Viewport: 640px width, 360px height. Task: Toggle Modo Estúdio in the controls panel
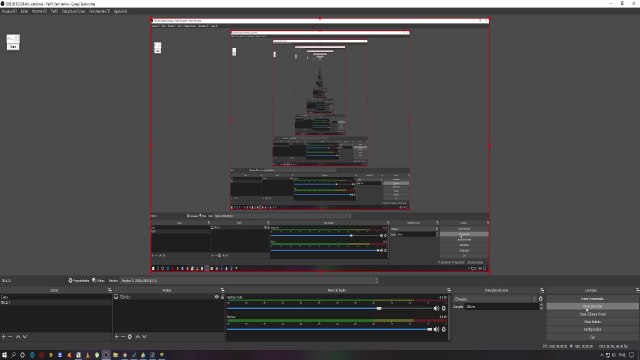pyautogui.click(x=592, y=322)
